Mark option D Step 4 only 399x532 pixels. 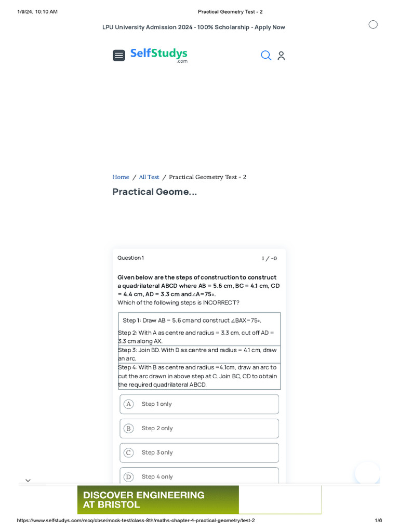coord(199,476)
